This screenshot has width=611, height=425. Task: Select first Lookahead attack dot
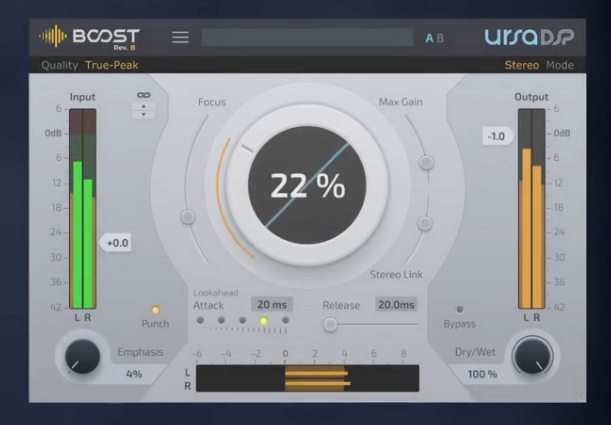(200, 320)
